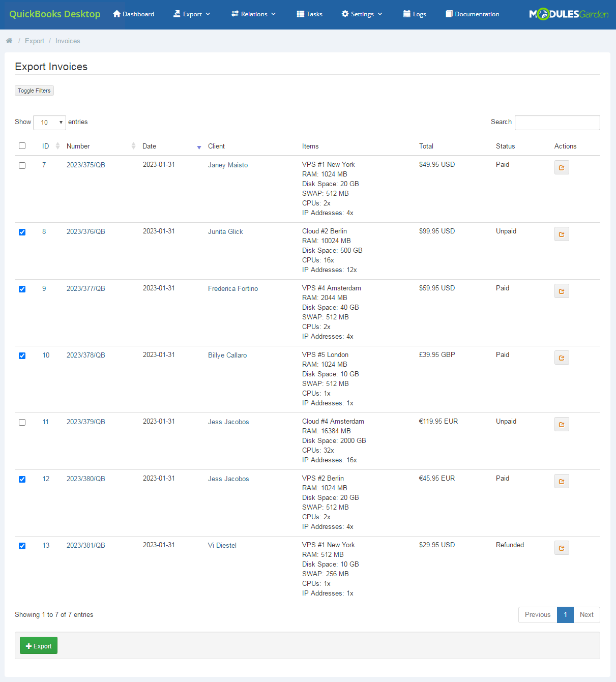The image size is (616, 682).
Task: Check the checkbox for invoice ID 7
Action: tap(22, 165)
